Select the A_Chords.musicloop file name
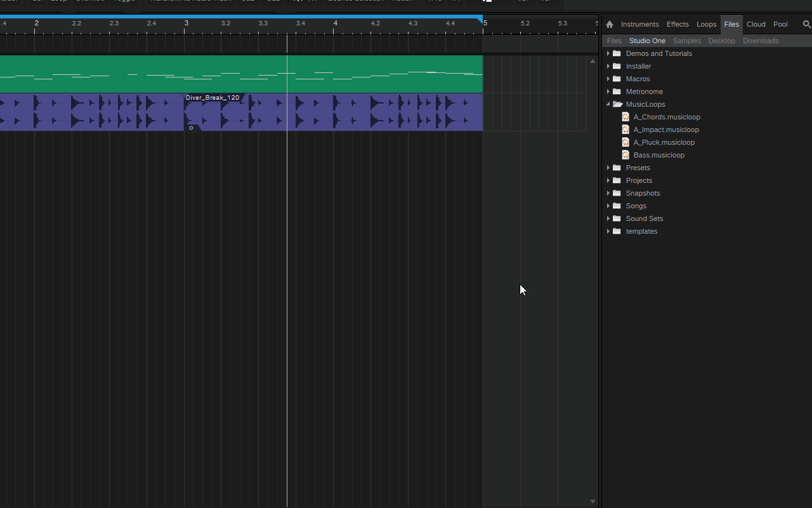 coord(667,117)
